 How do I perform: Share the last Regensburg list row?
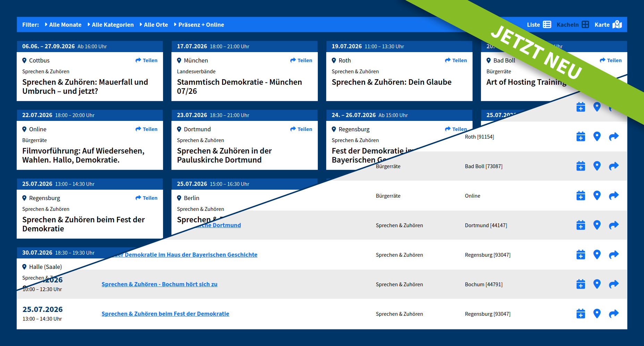pyautogui.click(x=614, y=314)
